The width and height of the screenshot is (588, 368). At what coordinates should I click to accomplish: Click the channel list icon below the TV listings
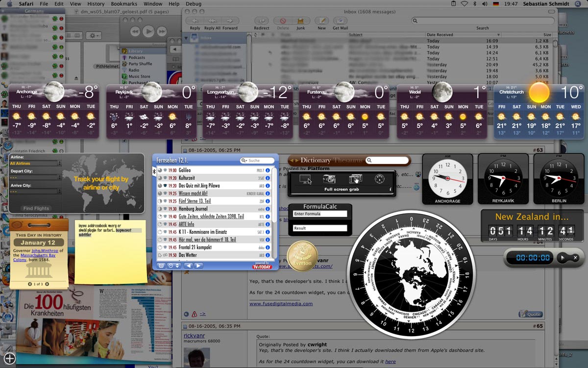pyautogui.click(x=161, y=265)
